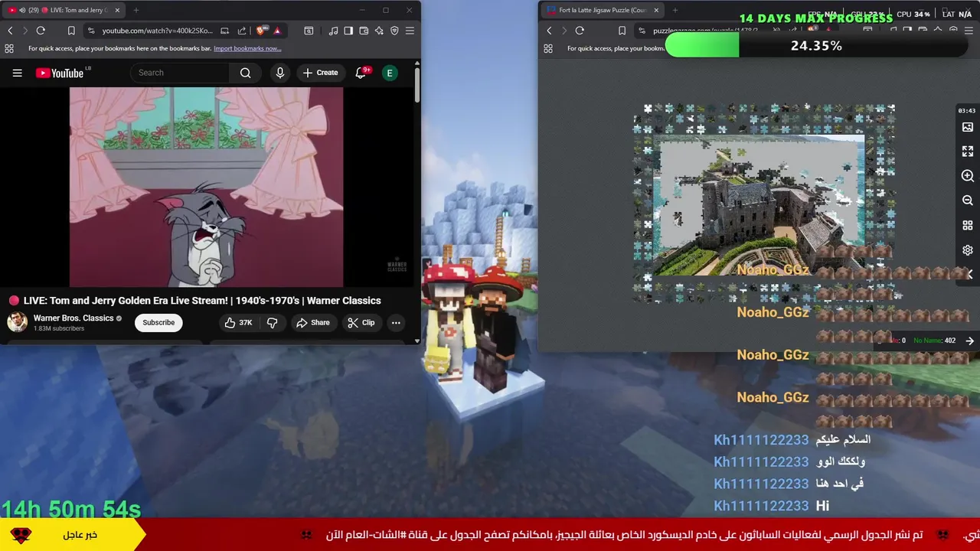Open YouTube notifications bell
The image size is (980, 551).
[x=361, y=73]
